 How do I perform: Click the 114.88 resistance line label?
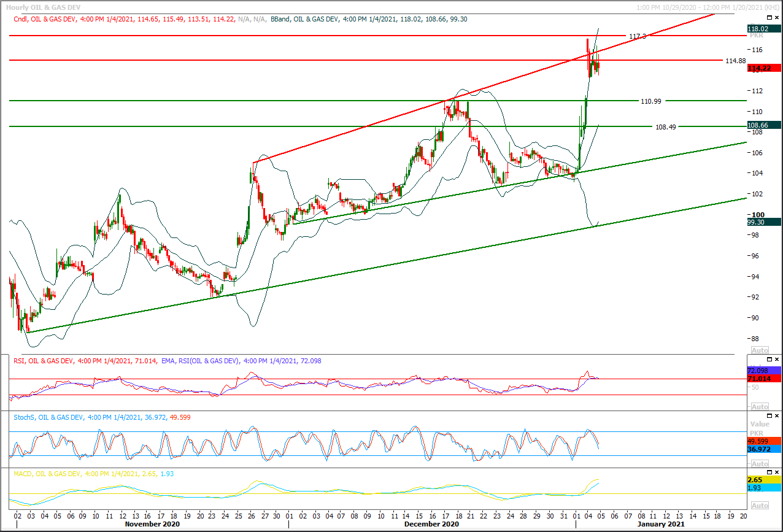click(735, 61)
